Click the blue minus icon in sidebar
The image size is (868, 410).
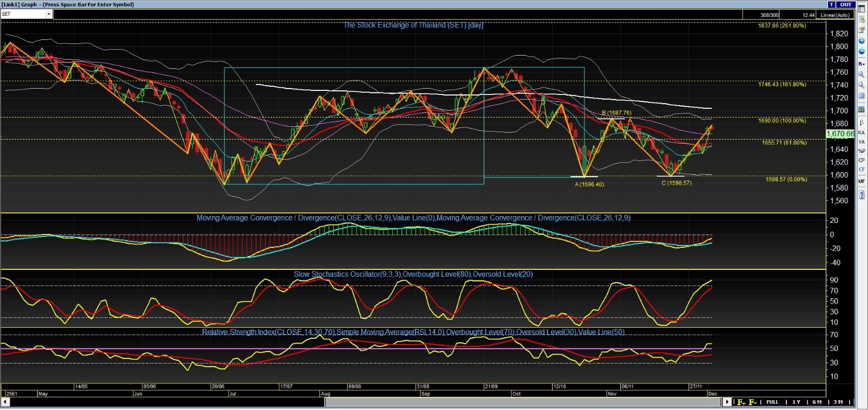pyautogui.click(x=862, y=51)
